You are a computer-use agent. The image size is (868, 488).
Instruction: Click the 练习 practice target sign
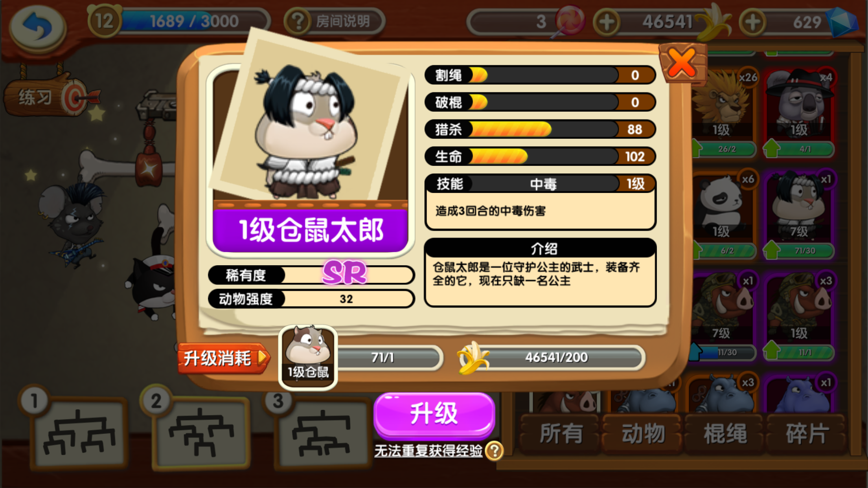coord(51,96)
